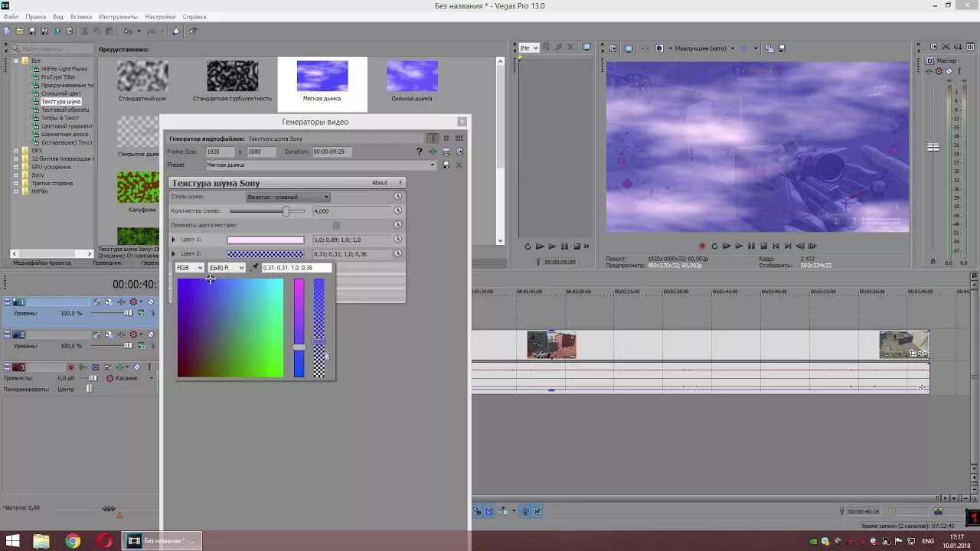Toggle Поменять цвета местами checkbox
980x551 pixels.
point(336,226)
